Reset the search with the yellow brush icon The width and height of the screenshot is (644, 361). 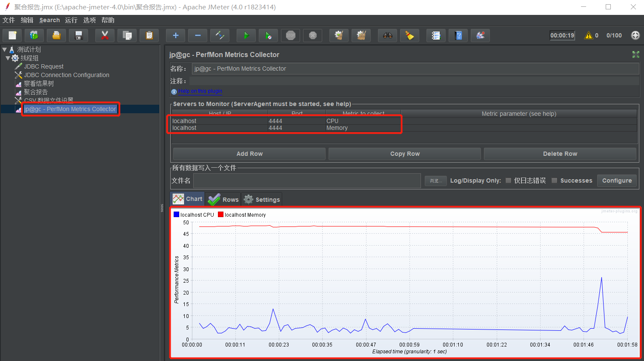click(410, 35)
